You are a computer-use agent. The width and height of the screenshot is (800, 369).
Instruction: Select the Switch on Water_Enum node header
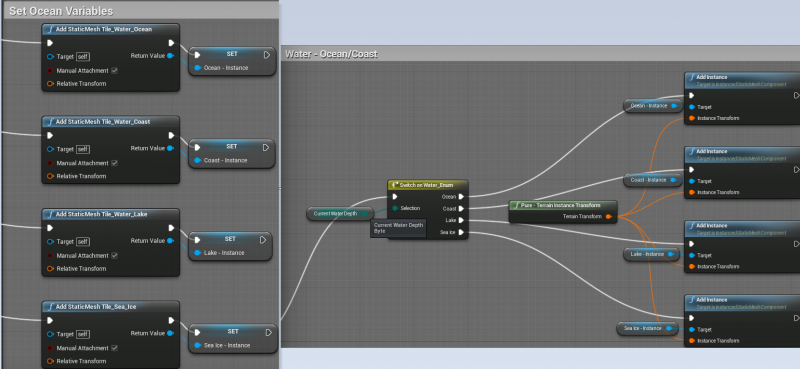click(x=428, y=185)
